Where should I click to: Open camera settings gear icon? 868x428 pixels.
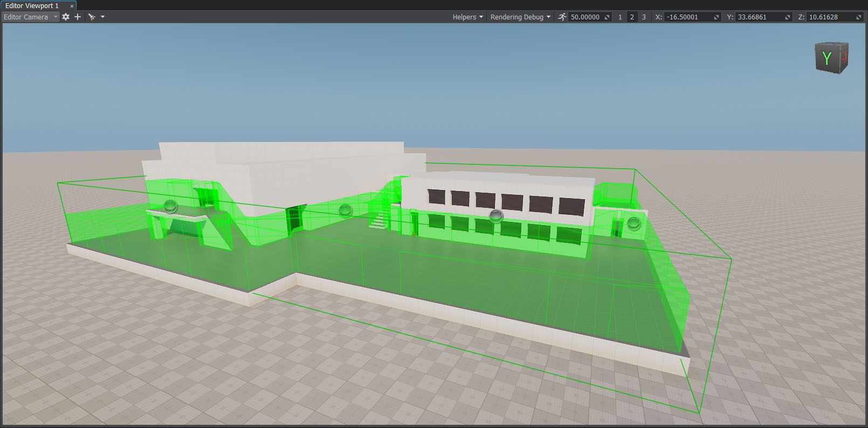tap(66, 17)
